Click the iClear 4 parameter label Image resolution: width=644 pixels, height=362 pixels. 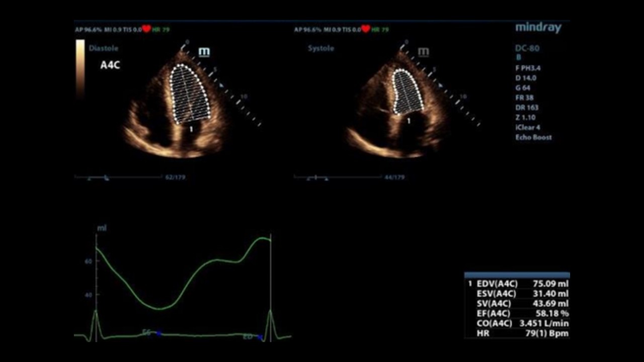527,128
